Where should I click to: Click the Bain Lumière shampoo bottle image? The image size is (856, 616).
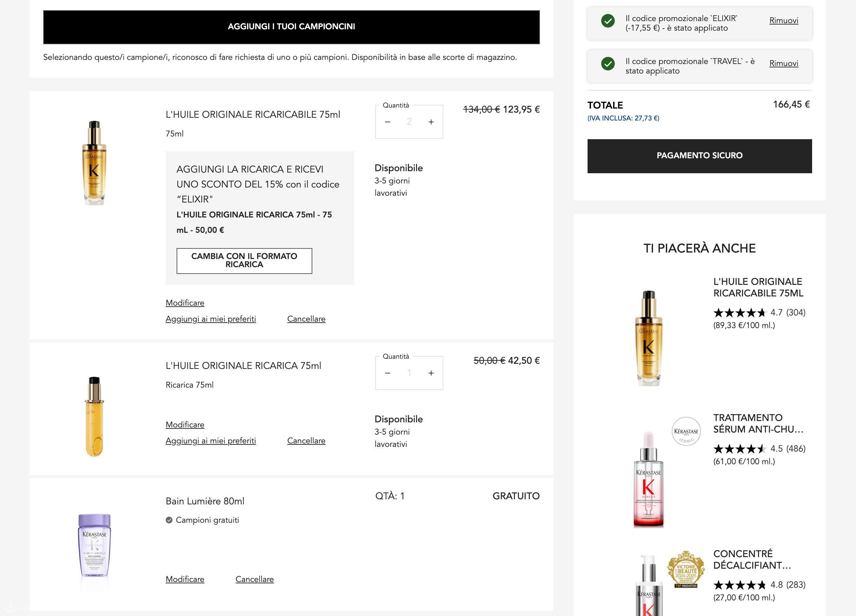tap(94, 545)
